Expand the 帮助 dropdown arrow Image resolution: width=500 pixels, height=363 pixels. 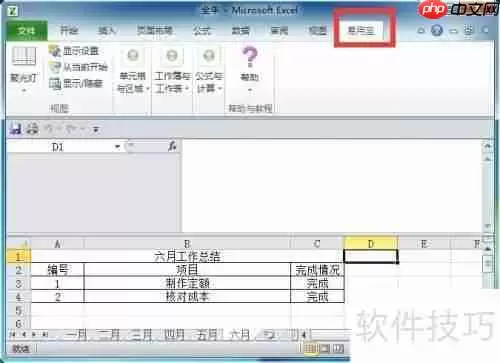tap(250, 90)
